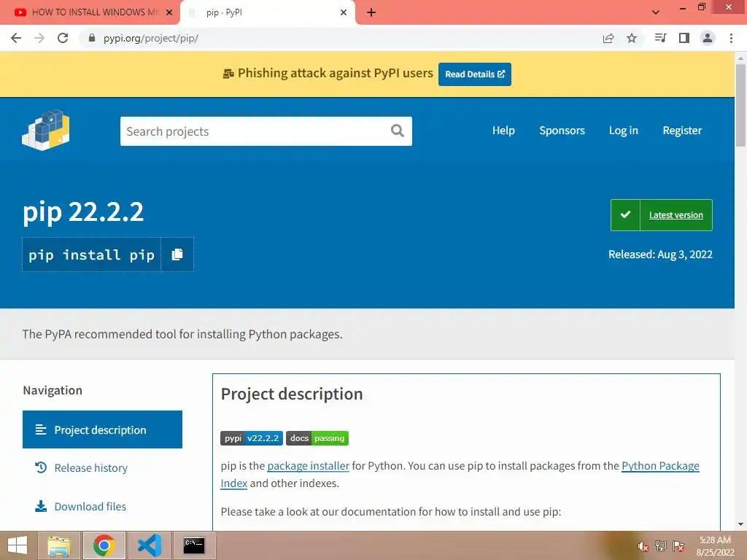Viewport: 747px width, 560px height.
Task: Click the PyPI cubes logo
Action: (x=46, y=130)
